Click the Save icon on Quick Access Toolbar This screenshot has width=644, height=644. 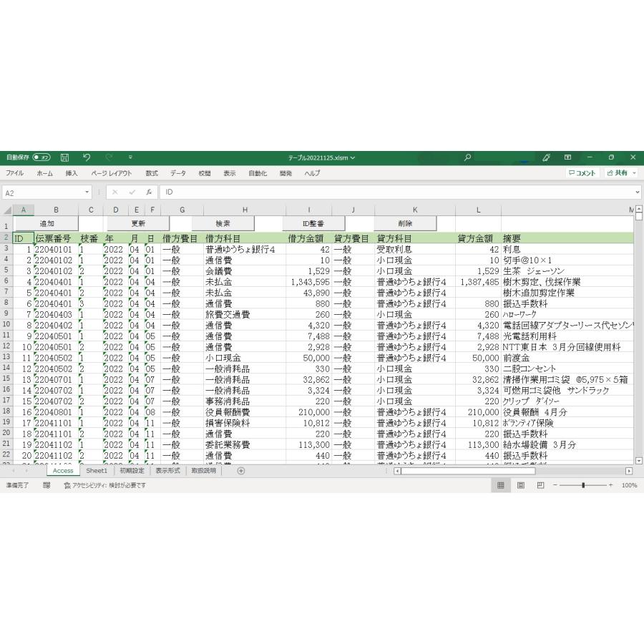(x=64, y=158)
